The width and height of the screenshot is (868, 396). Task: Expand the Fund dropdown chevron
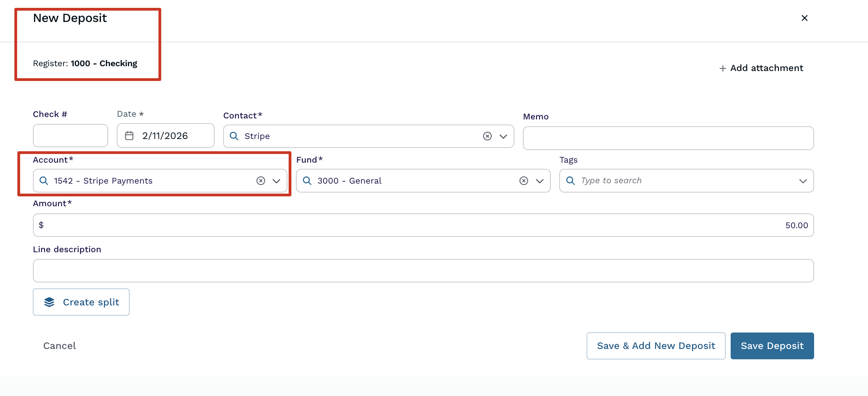coord(540,181)
